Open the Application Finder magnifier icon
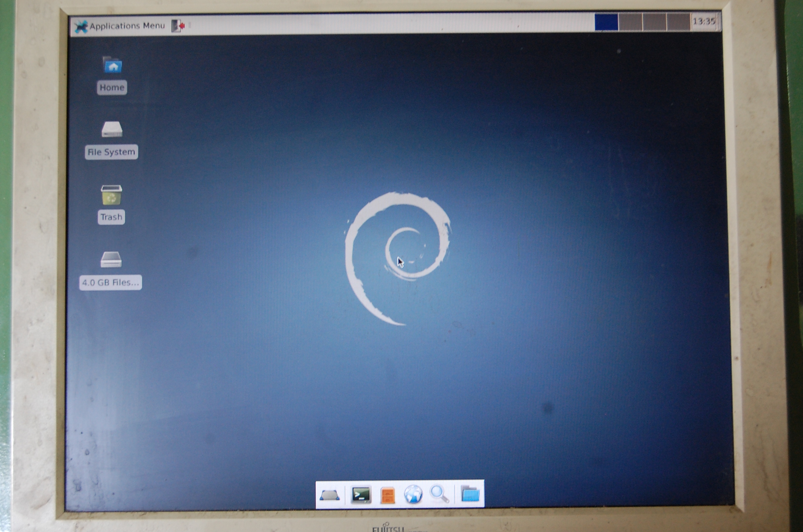The image size is (803, 532). point(439,494)
